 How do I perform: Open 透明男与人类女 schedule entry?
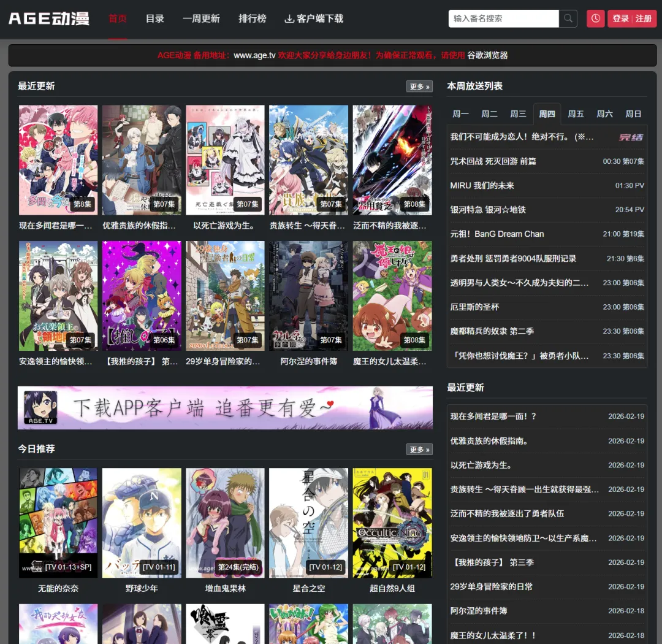pyautogui.click(x=547, y=283)
